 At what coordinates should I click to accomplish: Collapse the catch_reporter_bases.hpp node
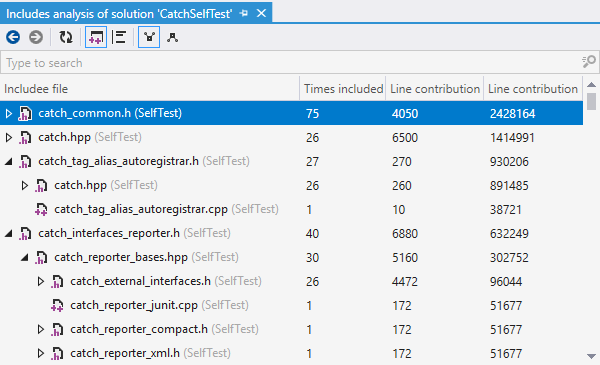[24, 257]
